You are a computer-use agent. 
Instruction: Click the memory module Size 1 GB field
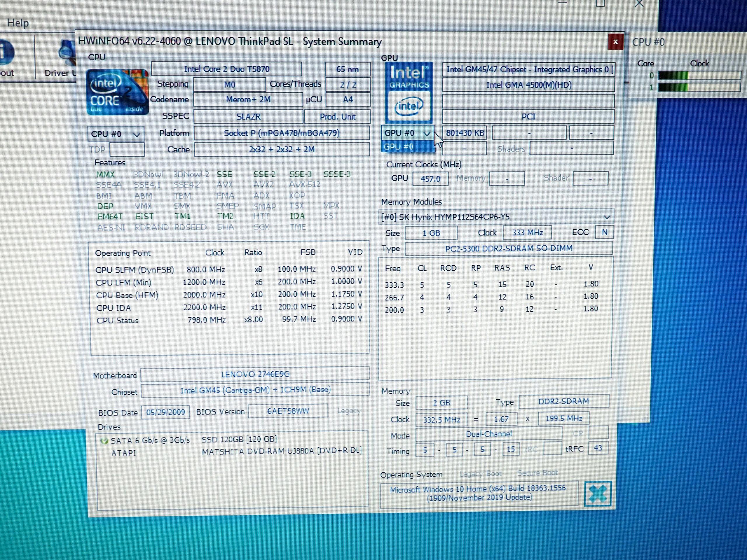click(431, 233)
